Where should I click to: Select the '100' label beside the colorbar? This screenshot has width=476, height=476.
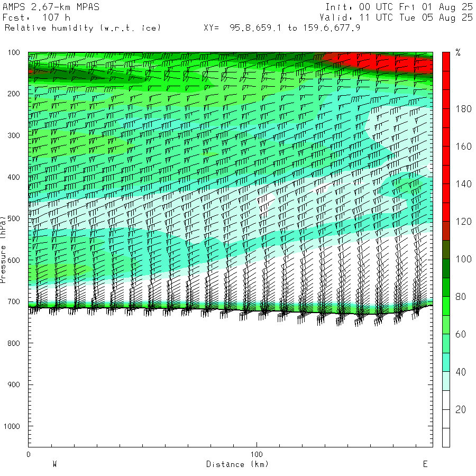pyautogui.click(x=463, y=259)
